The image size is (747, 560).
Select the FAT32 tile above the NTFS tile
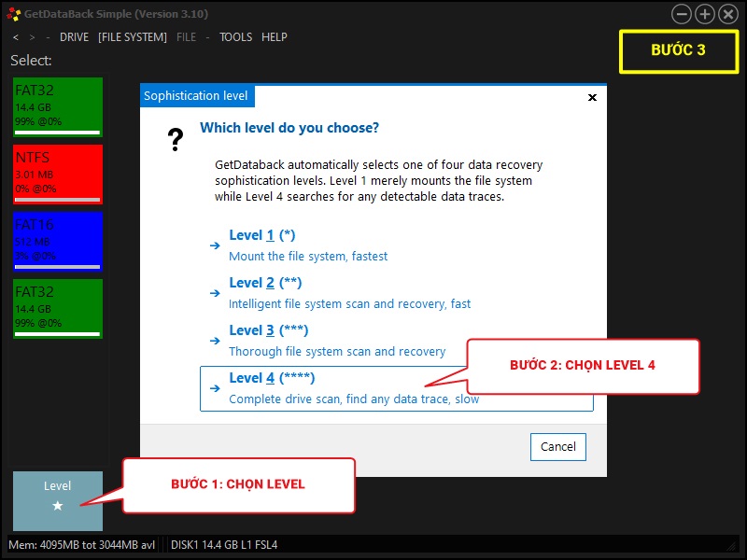[58, 107]
